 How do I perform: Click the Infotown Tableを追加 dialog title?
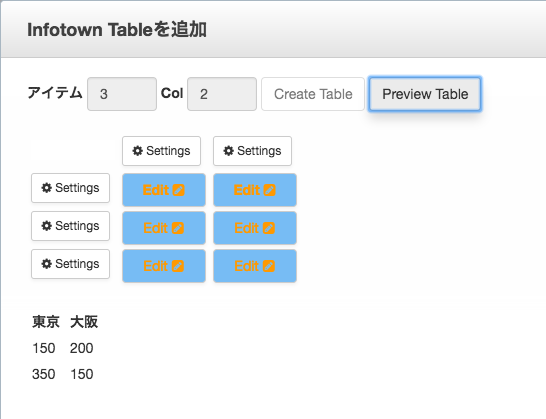pyautogui.click(x=117, y=30)
